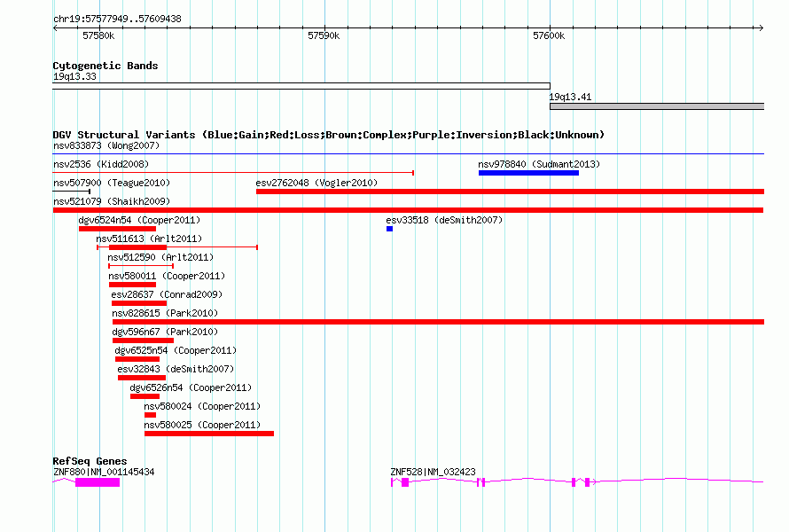Open the DGV Structural Variants track heading
The image size is (789, 532).
tap(329, 135)
